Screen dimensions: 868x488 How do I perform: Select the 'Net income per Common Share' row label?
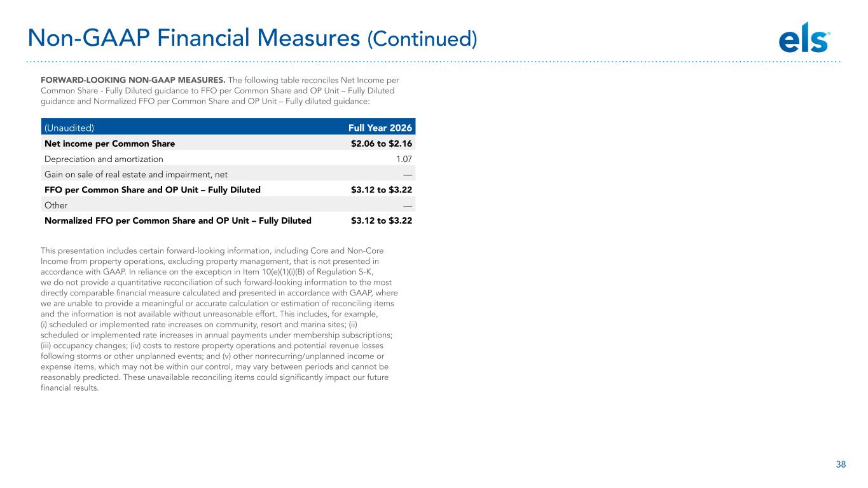click(109, 144)
